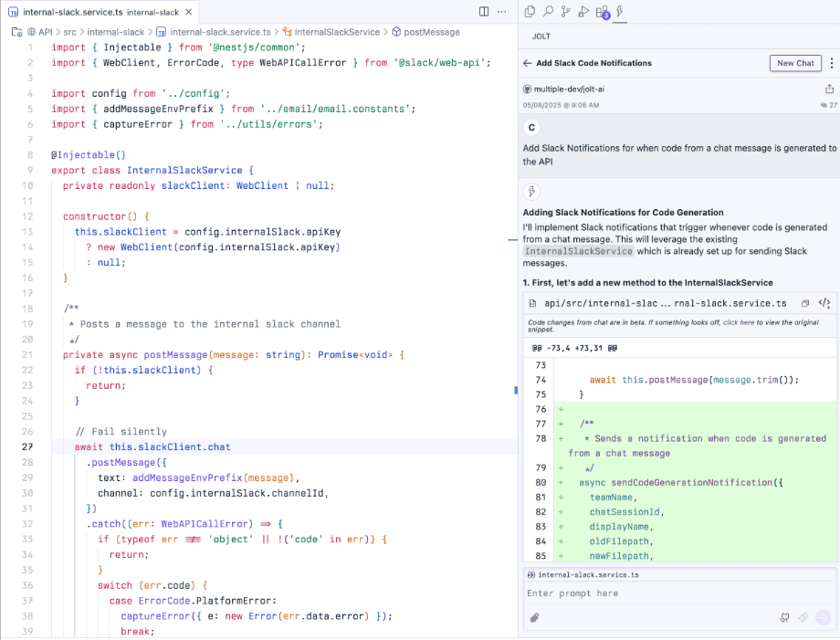The image size is (840, 640).
Task: Attach a file with paperclip icon
Action: click(534, 618)
